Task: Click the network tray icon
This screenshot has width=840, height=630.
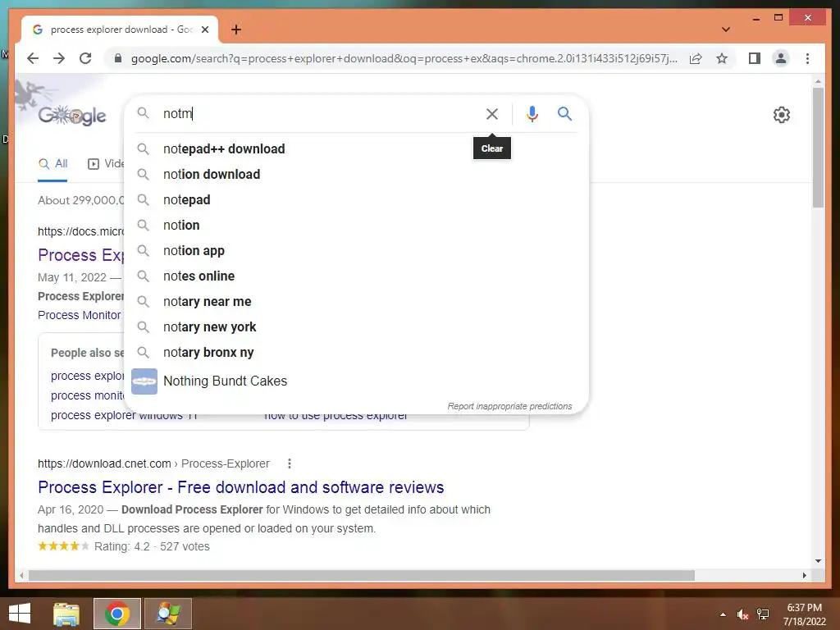Action: tap(763, 614)
